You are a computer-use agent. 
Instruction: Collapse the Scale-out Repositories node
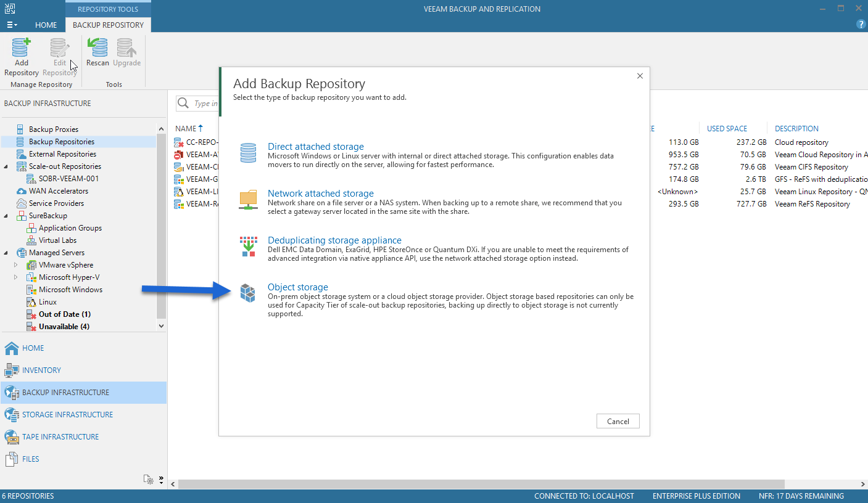(6, 166)
